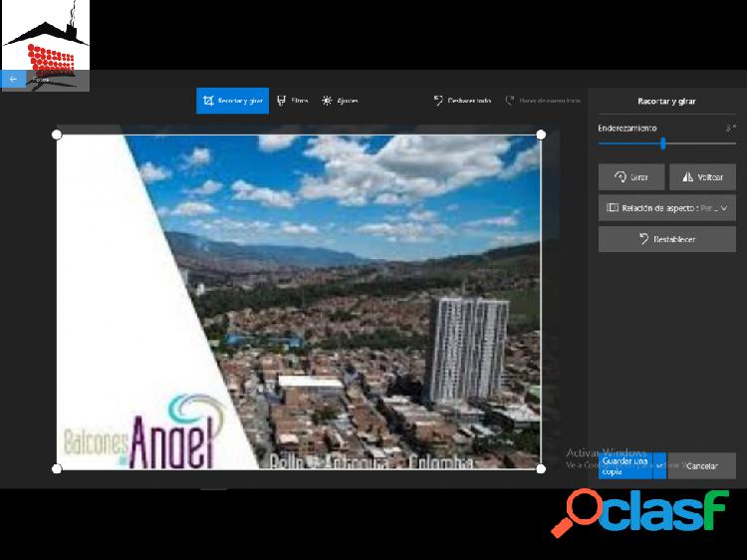Move the Enderezamiento slider handle

tap(663, 143)
